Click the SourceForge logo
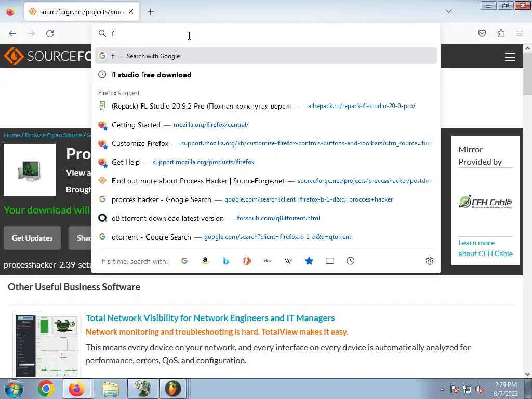 [47, 56]
